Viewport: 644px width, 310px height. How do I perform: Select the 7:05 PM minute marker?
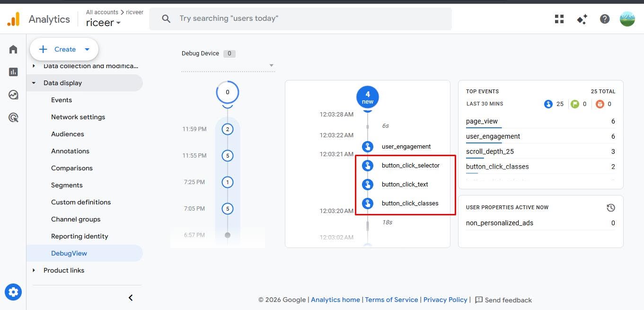coord(228,209)
